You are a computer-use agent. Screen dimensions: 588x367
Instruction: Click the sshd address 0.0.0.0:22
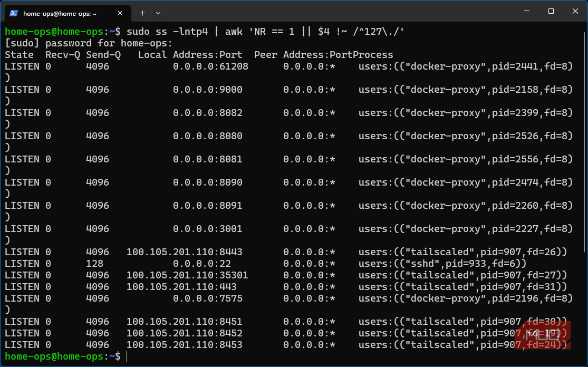(x=202, y=264)
